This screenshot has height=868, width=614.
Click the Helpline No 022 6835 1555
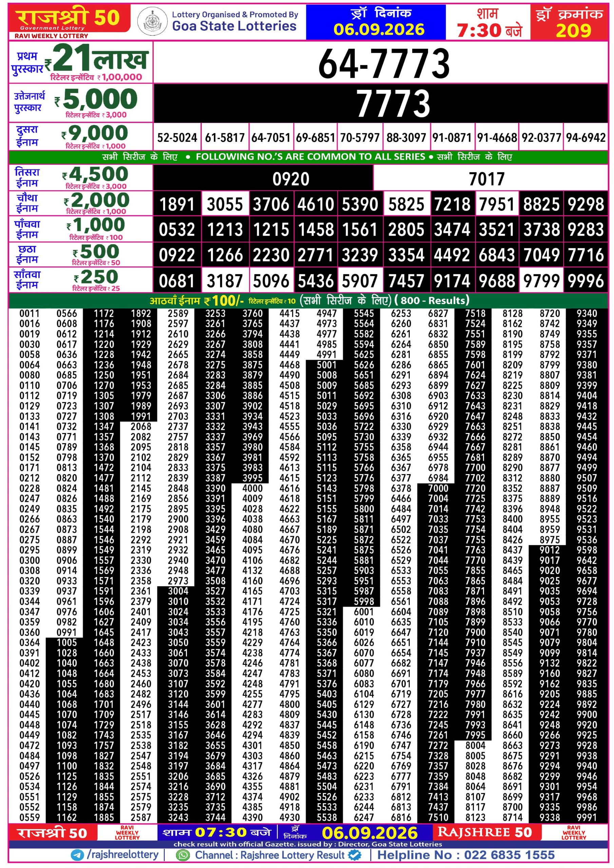466,855
